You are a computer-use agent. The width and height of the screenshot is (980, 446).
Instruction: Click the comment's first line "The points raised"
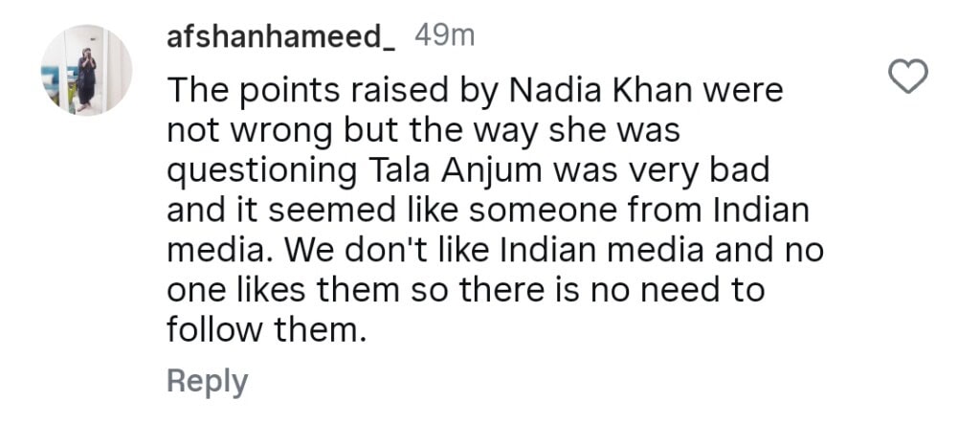point(307,91)
